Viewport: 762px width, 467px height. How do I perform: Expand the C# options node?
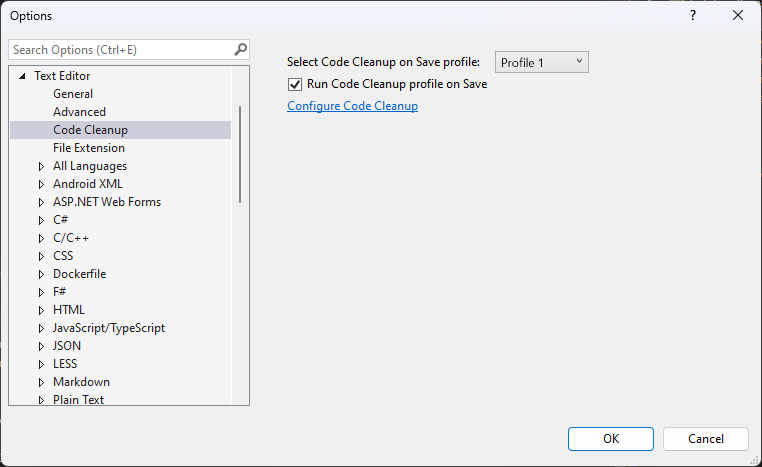tap(41, 220)
